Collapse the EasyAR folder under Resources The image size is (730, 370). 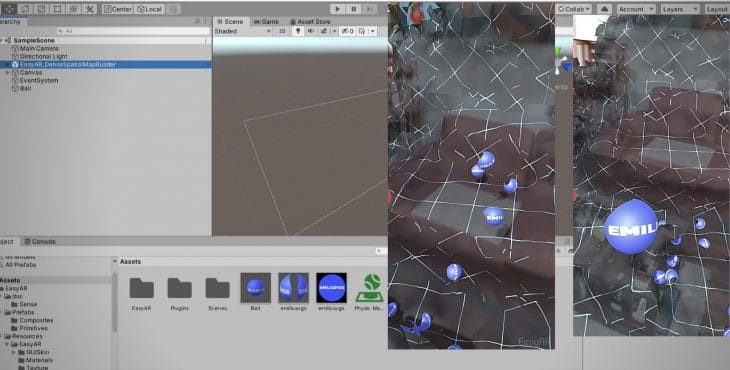tap(7, 344)
